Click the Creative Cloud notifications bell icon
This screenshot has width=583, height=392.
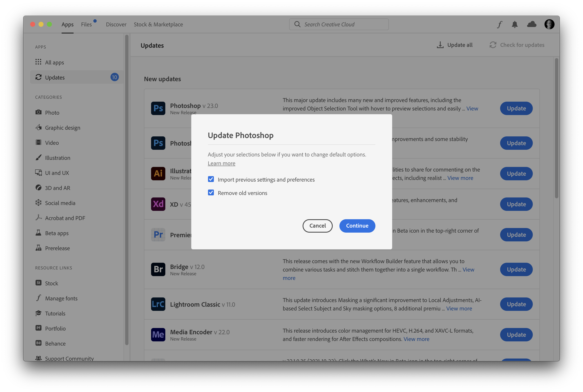point(515,24)
